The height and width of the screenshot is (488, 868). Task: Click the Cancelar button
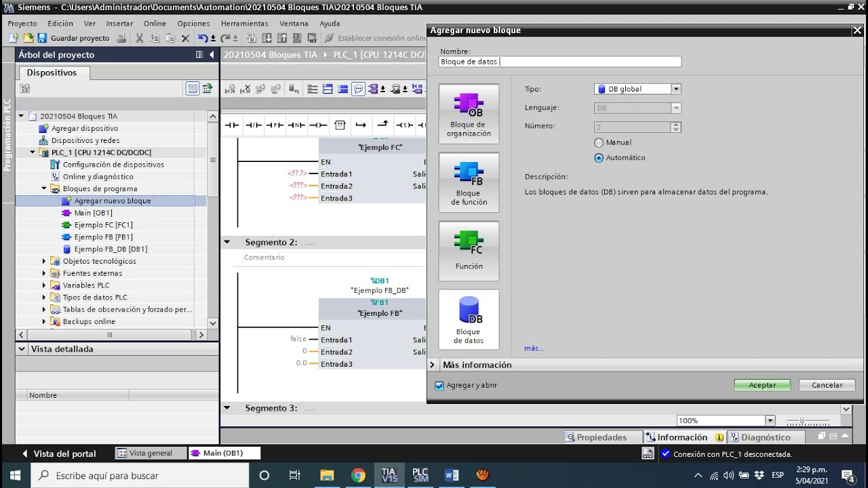tap(827, 385)
